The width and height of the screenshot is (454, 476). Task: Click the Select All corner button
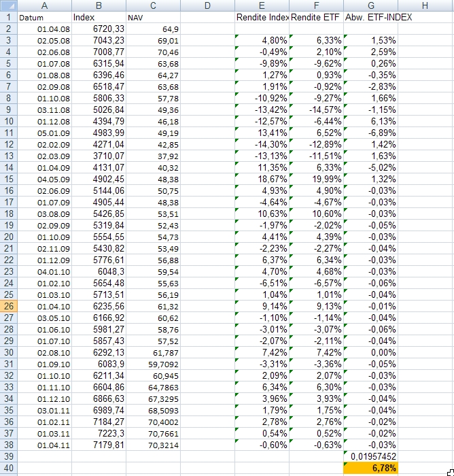(9, 5)
